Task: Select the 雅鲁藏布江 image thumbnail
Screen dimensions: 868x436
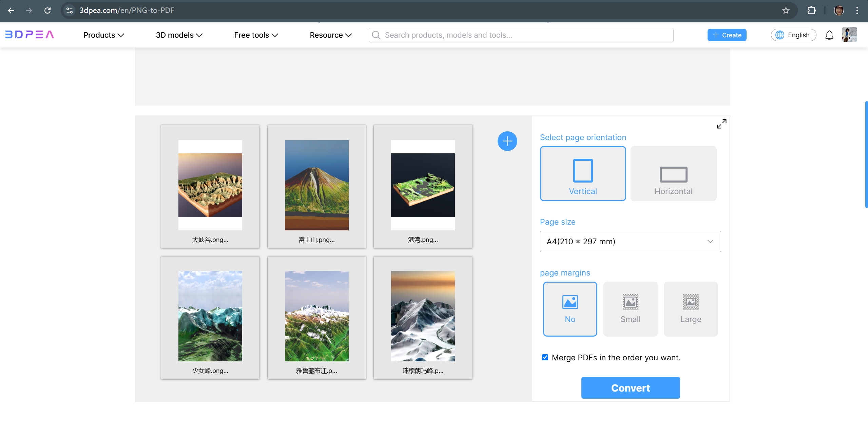Action: 316,316
